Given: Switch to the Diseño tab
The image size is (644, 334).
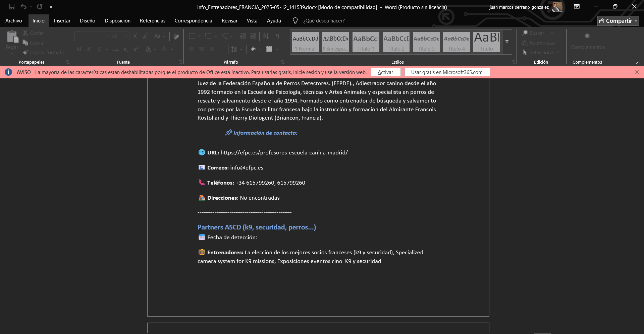Looking at the screenshot, I should click(88, 21).
